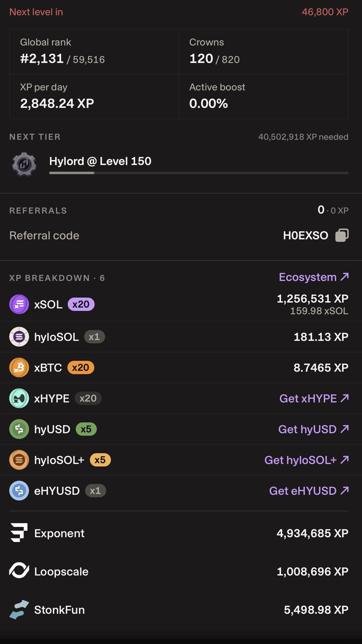
Task: Open the Get hyUSD link
Action: (313, 429)
